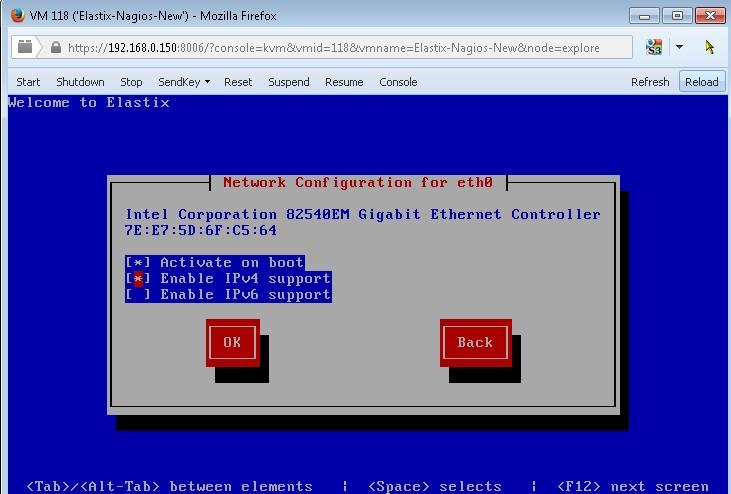Open the padlock security info icon

click(x=56, y=47)
